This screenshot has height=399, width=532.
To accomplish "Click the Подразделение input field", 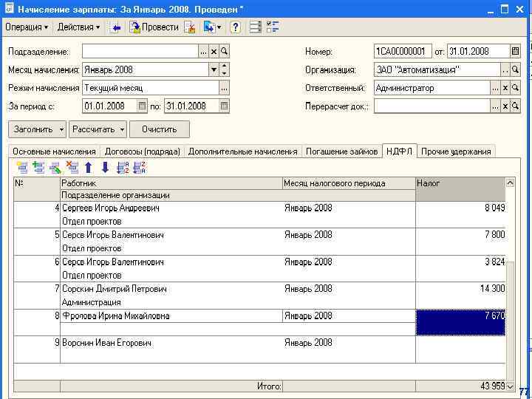I will [x=140, y=52].
